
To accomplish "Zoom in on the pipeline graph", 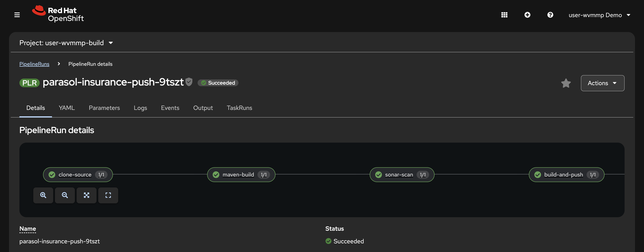I will (43, 195).
